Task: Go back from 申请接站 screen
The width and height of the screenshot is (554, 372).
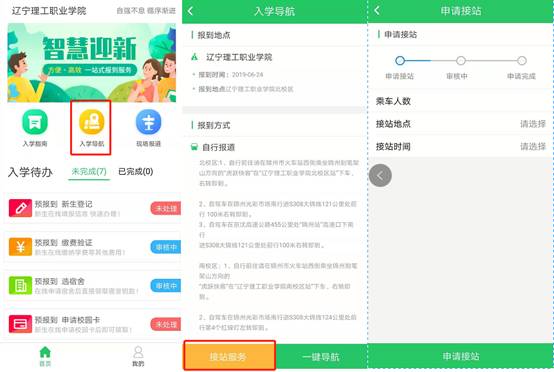Action: tap(377, 11)
